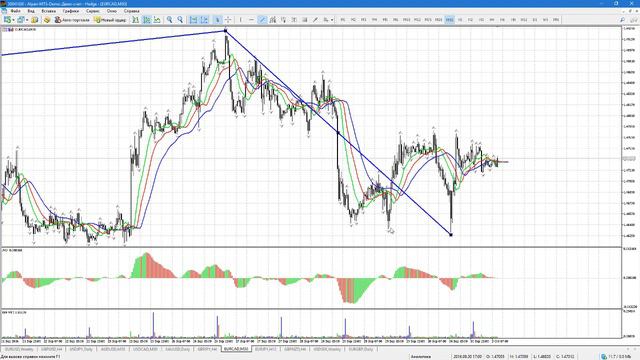640x360 pixels.
Task: Click the connection status indicator in status bar
Action: click(x=616, y=357)
